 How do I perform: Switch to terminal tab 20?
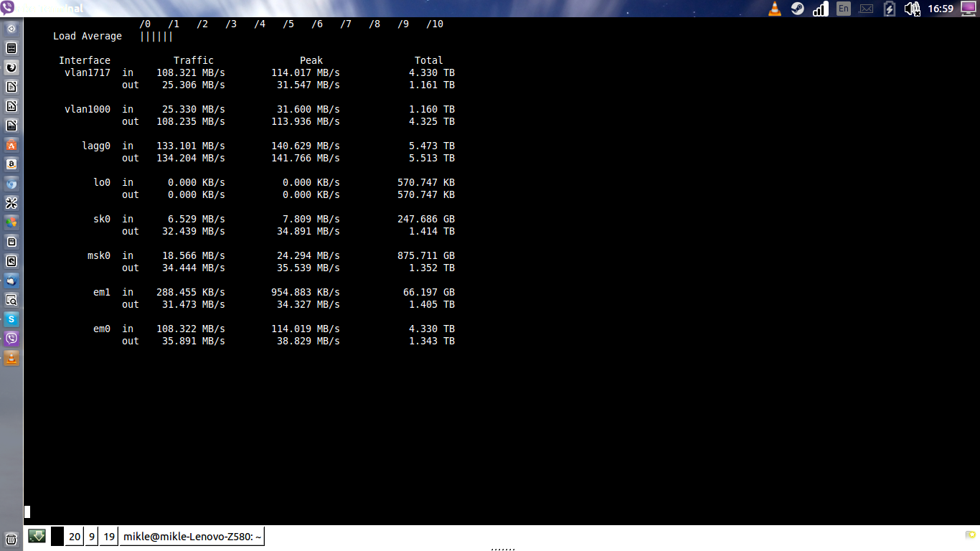point(75,536)
